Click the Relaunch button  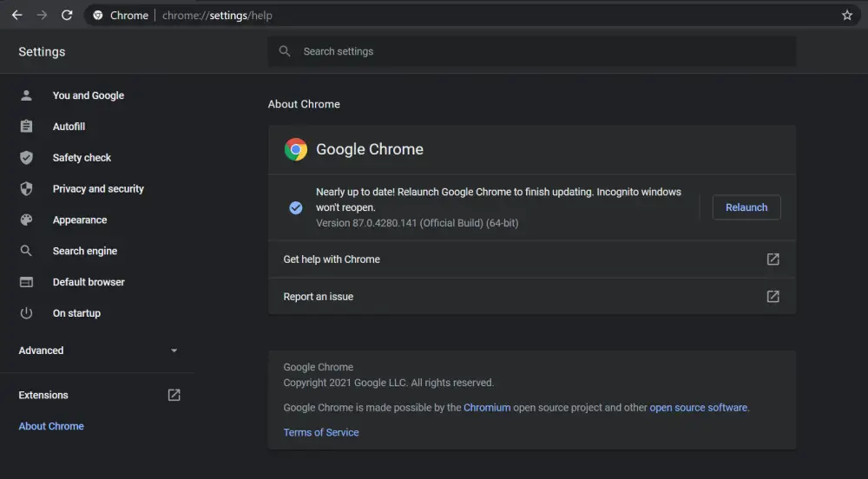click(746, 207)
